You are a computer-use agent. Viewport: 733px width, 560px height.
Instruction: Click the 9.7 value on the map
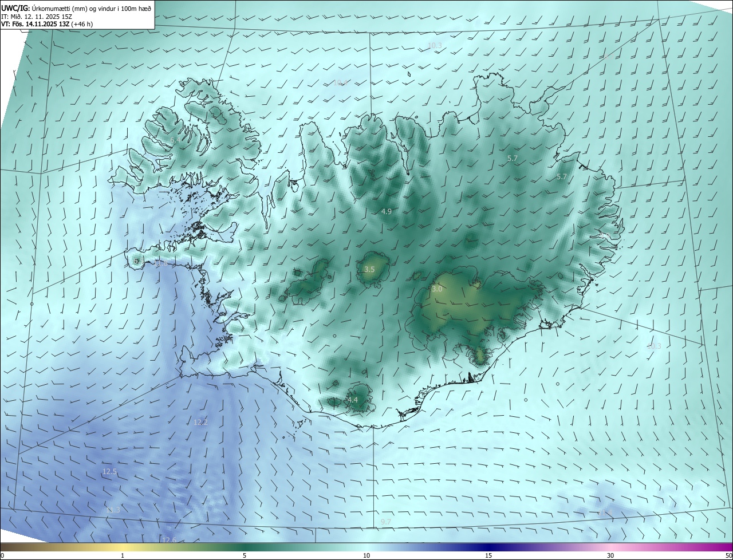click(x=386, y=522)
